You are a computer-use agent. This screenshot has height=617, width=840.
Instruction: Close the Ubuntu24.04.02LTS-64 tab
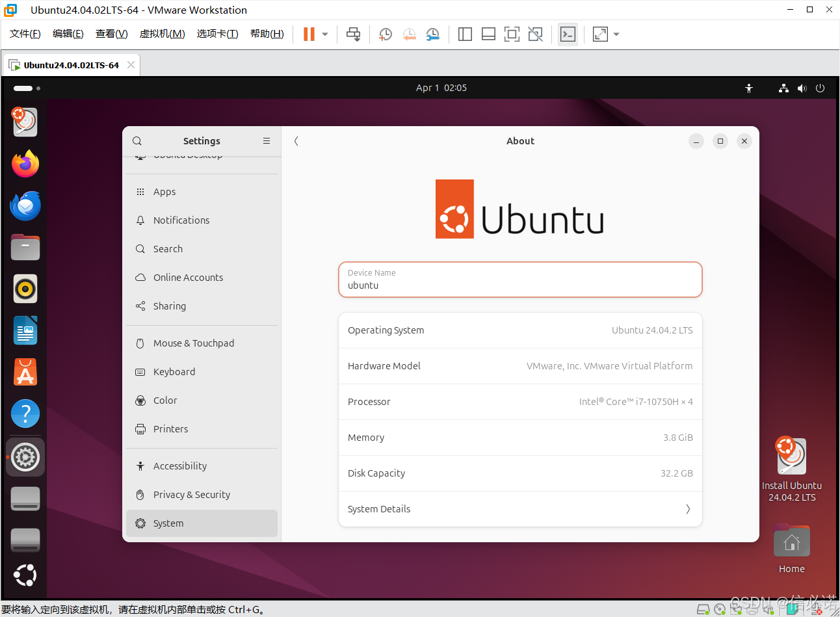(131, 65)
